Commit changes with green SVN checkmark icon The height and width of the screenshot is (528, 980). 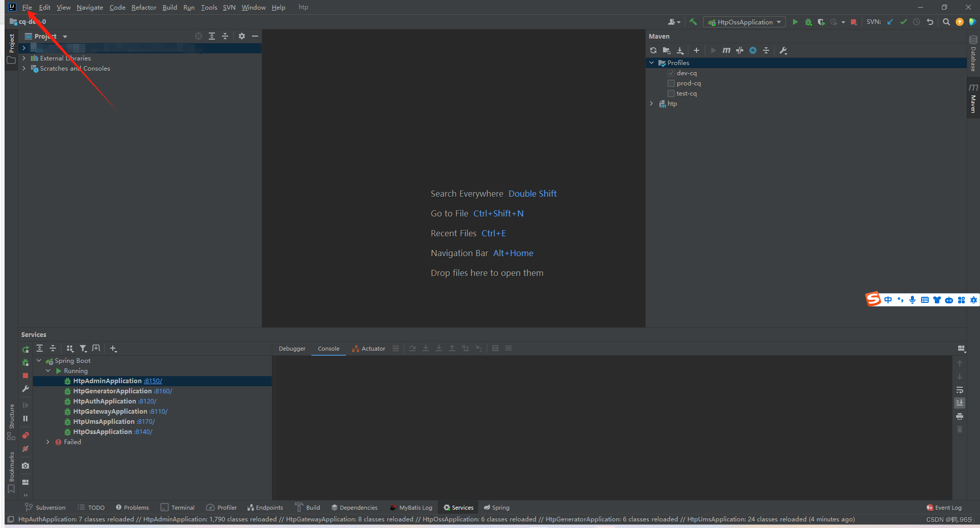pyautogui.click(x=904, y=22)
